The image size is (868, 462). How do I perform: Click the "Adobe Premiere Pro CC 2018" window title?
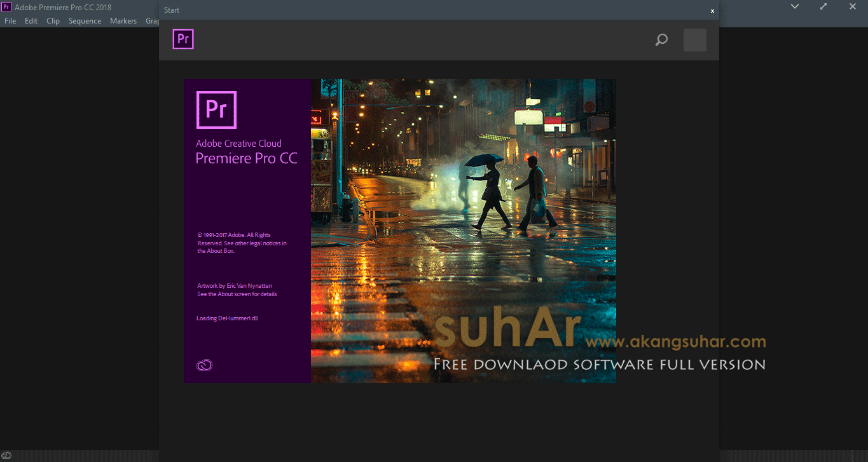tap(63, 8)
